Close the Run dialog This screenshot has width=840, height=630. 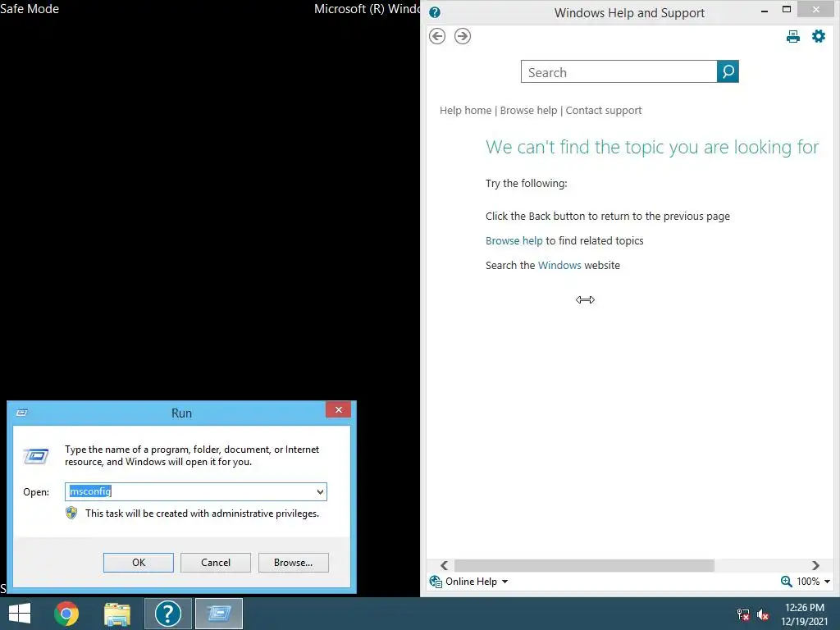click(x=338, y=409)
